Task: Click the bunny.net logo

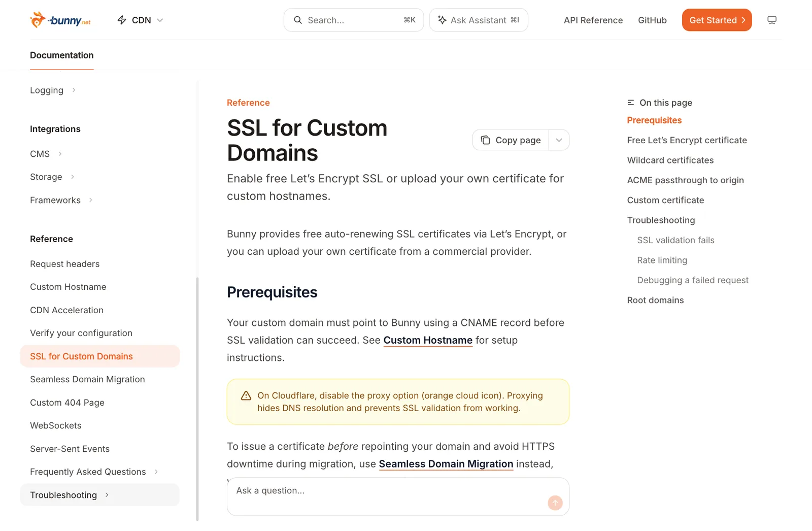Action: point(60,20)
